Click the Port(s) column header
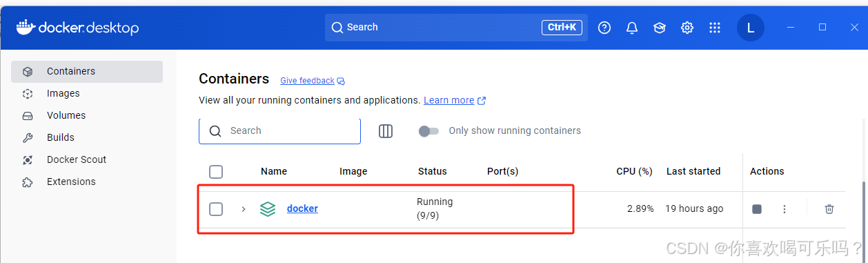The width and height of the screenshot is (868, 263). click(503, 171)
